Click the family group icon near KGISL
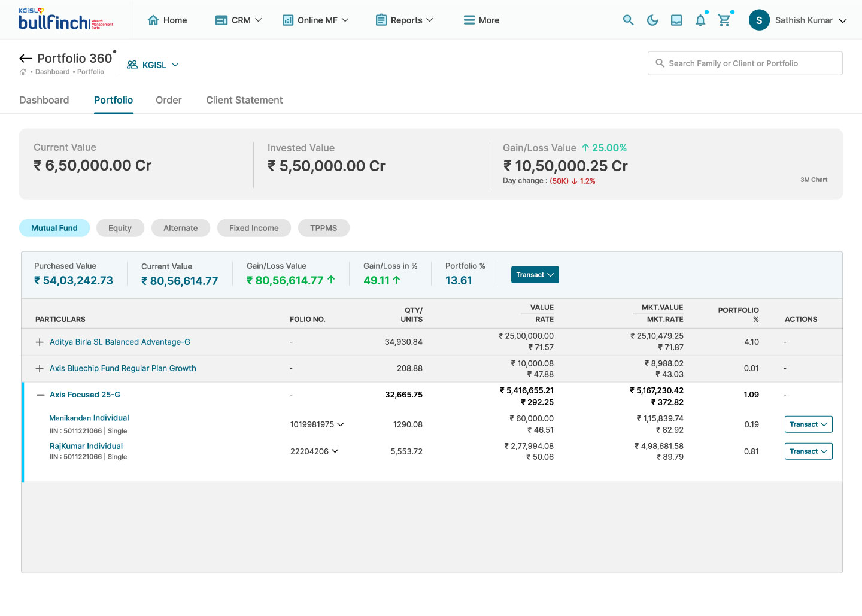 point(132,65)
